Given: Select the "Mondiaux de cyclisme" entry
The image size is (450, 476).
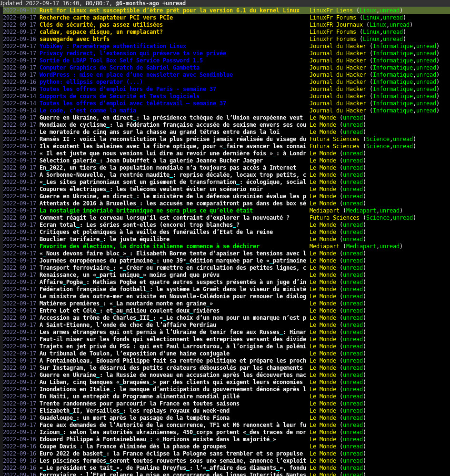Looking at the screenshot, I should tap(173, 125).
